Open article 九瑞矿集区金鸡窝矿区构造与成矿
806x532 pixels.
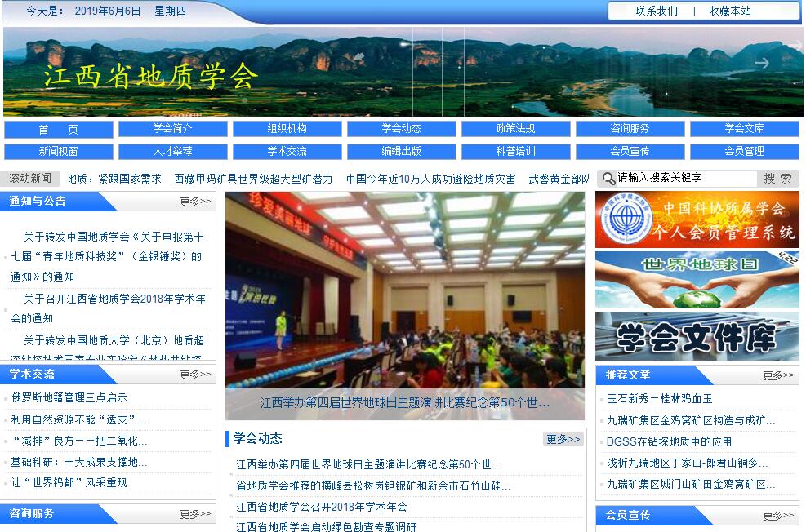pos(691,420)
